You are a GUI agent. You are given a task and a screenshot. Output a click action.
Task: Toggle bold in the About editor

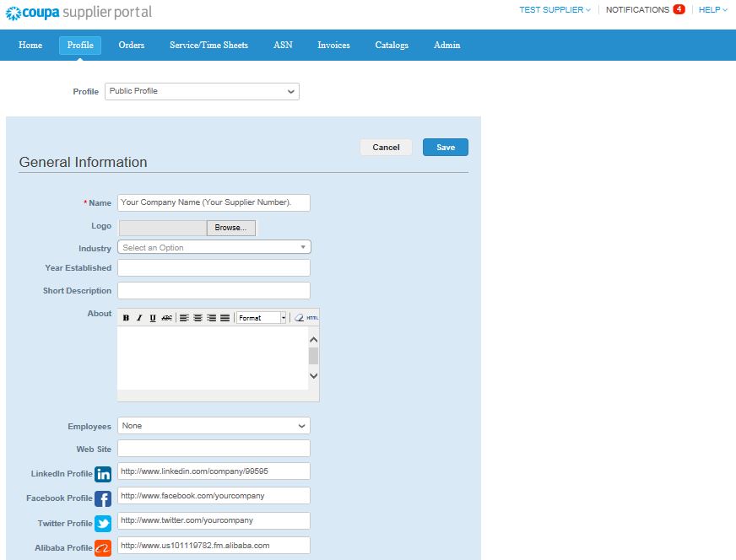pos(126,318)
